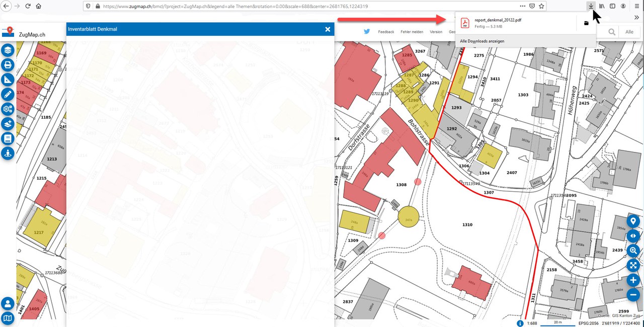Click the Bohlstrasse street label
This screenshot has height=327, width=644.
point(419,132)
